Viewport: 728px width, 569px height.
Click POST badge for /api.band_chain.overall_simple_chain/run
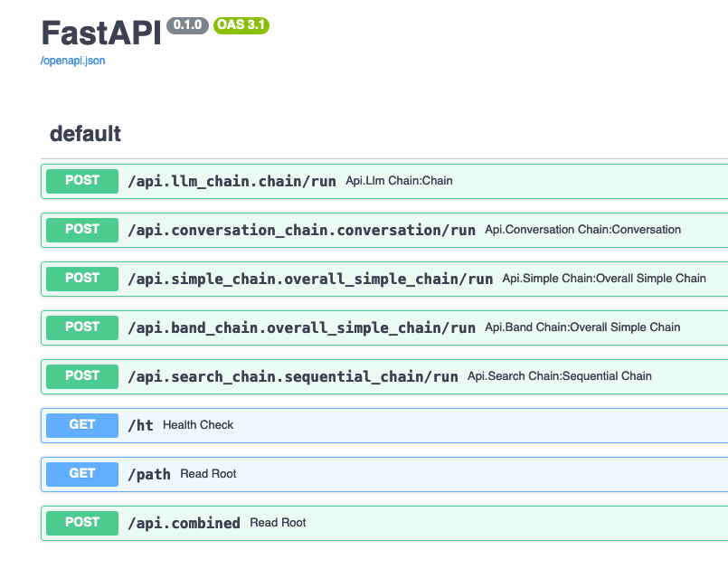coord(82,327)
